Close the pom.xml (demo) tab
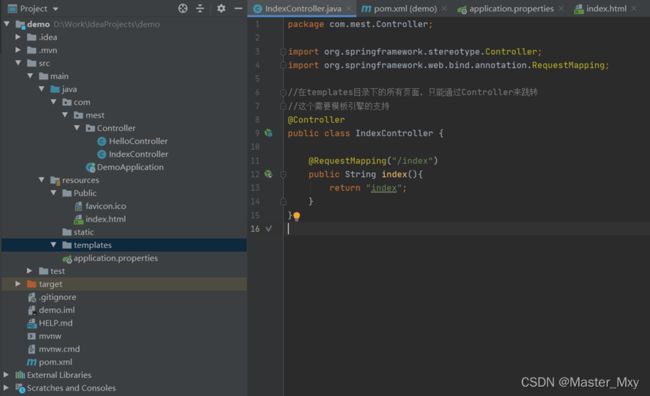Viewport: 650px width, 396px height. [444, 8]
